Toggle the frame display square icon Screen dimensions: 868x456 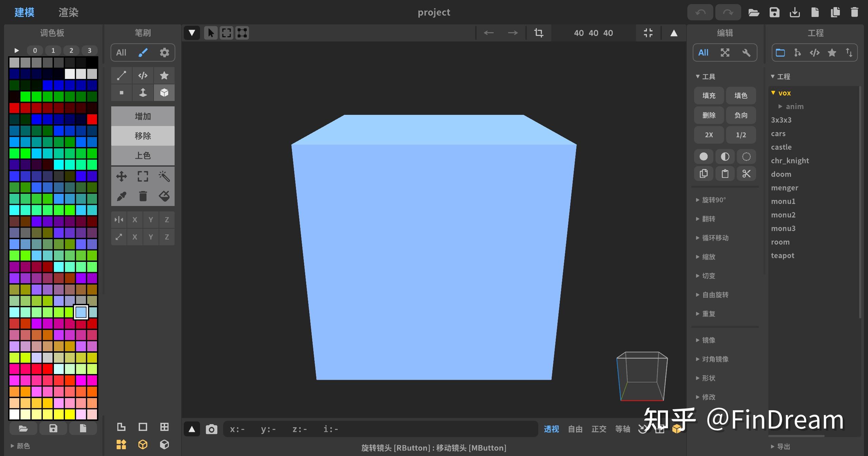pyautogui.click(x=143, y=427)
